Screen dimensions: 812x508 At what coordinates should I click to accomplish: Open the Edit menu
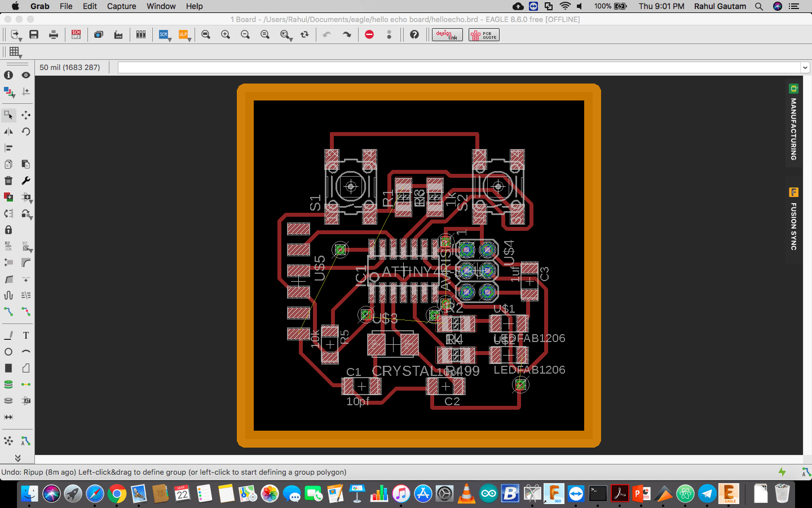point(90,6)
